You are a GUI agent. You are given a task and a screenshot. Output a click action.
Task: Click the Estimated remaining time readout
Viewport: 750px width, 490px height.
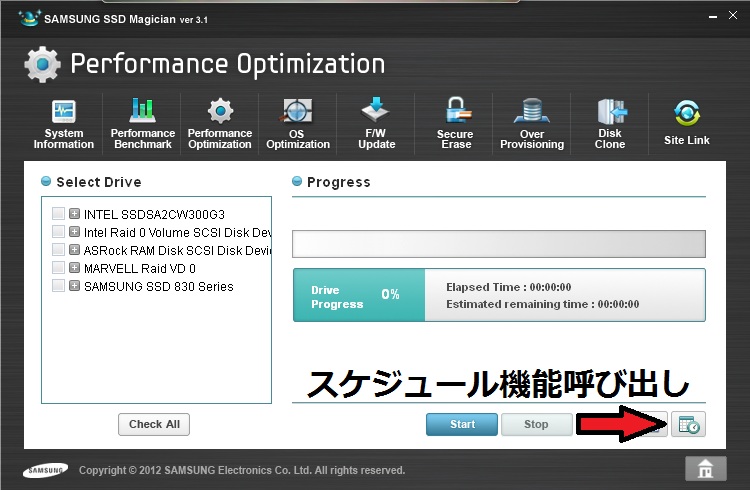tap(542, 304)
